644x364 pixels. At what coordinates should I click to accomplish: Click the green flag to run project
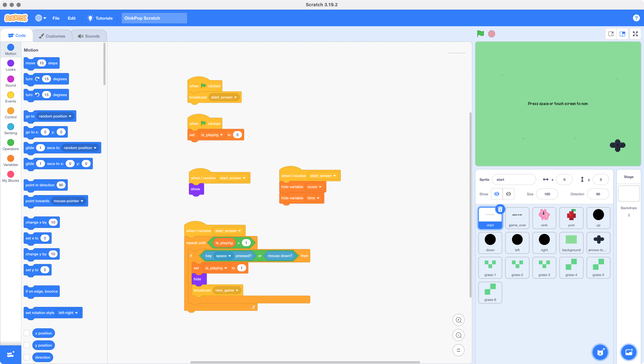click(480, 34)
